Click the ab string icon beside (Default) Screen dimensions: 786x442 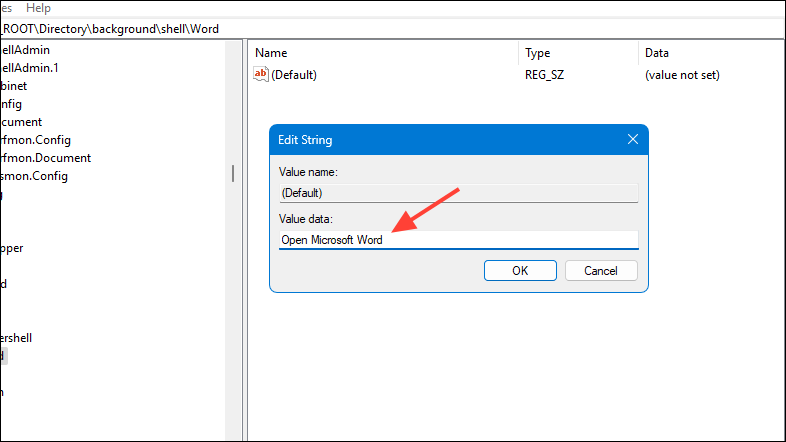(261, 74)
